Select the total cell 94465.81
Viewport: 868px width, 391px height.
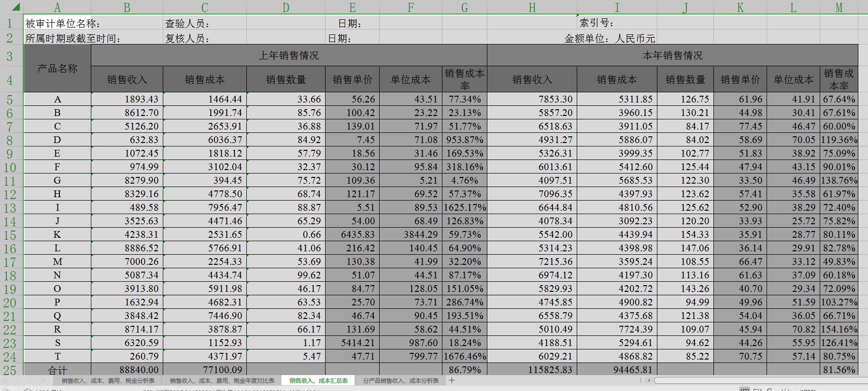click(x=617, y=370)
